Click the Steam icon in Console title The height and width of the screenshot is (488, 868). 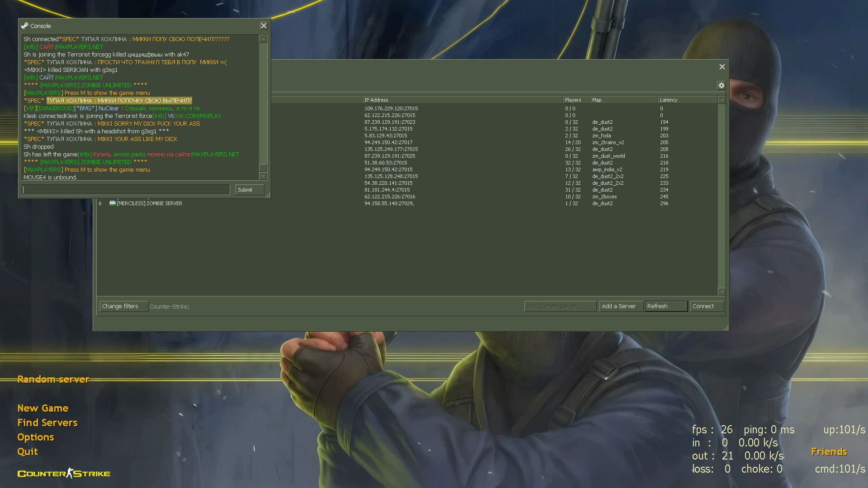pyautogui.click(x=25, y=26)
